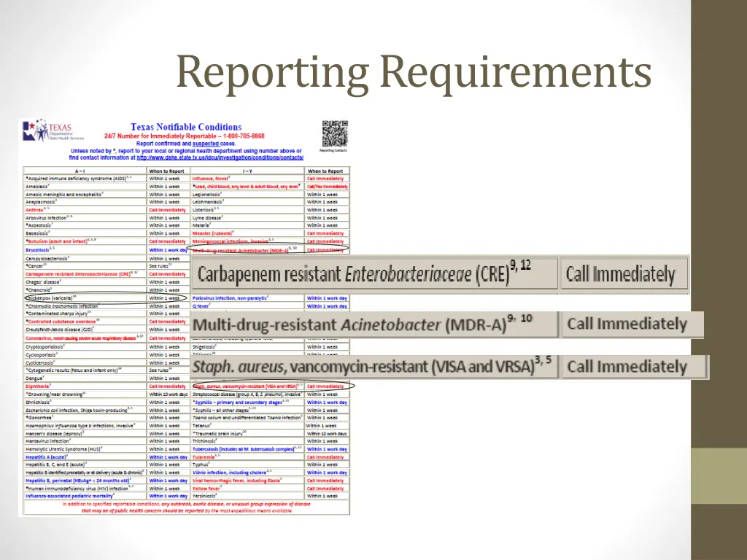747x560 pixels.
Task: Click the 'Call/Fax Immediately' cell
Action: (x=328, y=187)
